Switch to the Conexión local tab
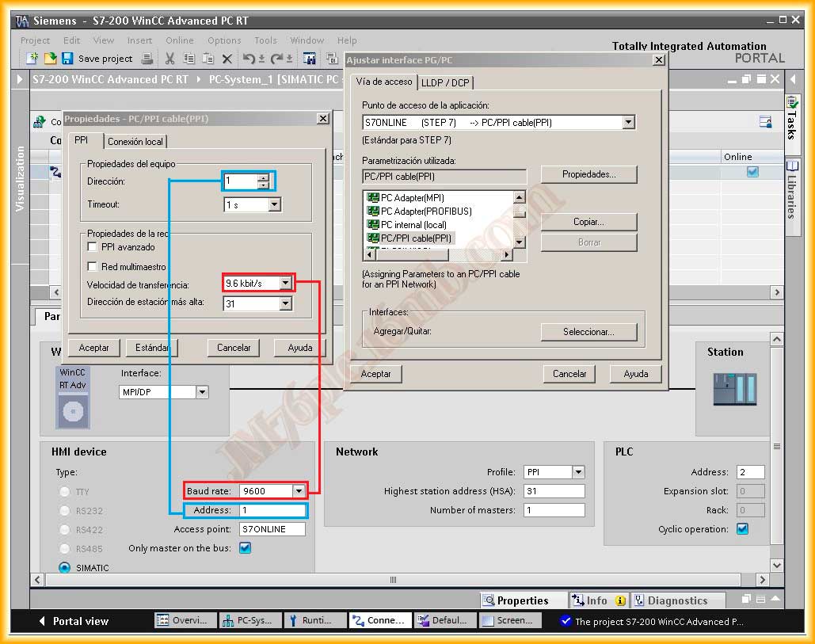Screen dimensions: 815x644 tap(135, 142)
